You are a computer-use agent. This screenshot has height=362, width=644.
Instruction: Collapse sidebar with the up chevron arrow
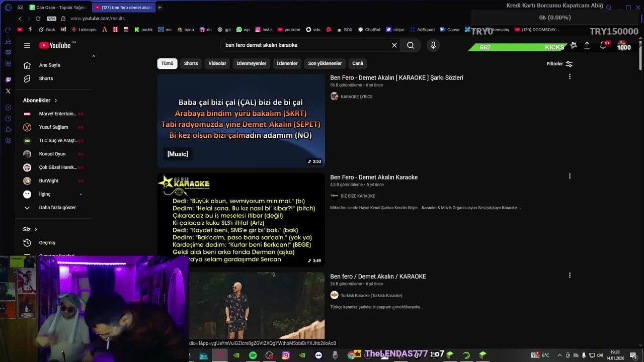94,56
